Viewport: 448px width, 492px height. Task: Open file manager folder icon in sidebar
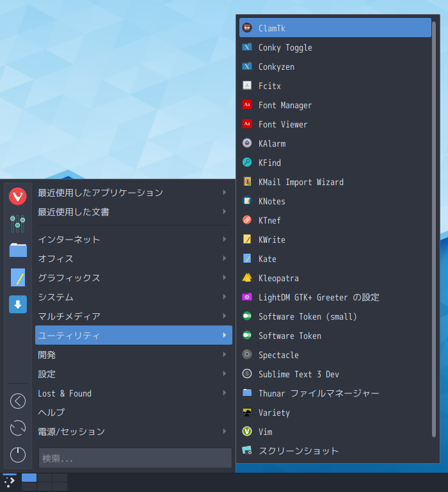18,250
